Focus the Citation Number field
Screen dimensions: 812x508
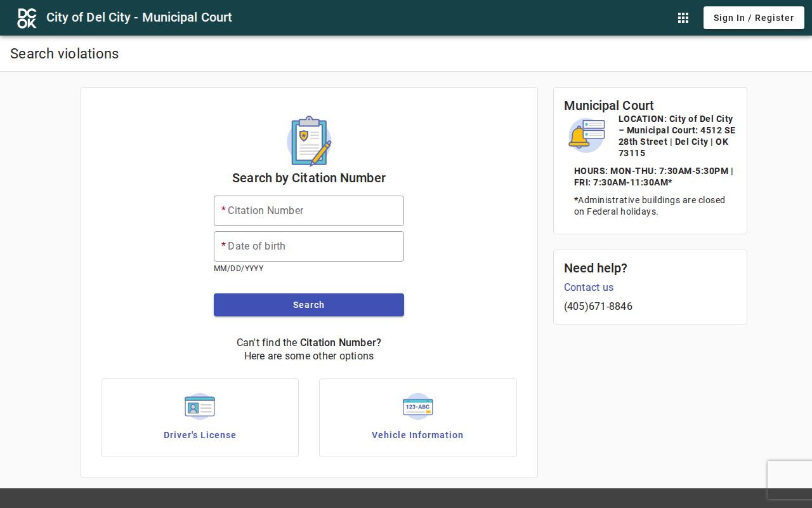[x=309, y=211]
